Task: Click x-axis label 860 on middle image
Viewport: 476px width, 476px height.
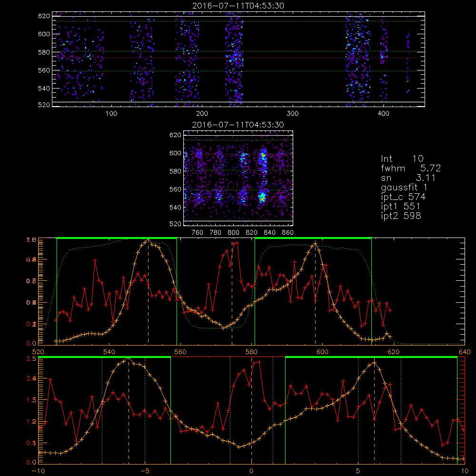Action: [288, 233]
